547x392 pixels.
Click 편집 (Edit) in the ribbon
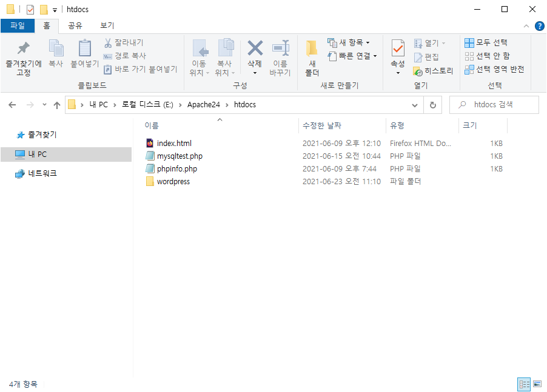[x=426, y=57]
